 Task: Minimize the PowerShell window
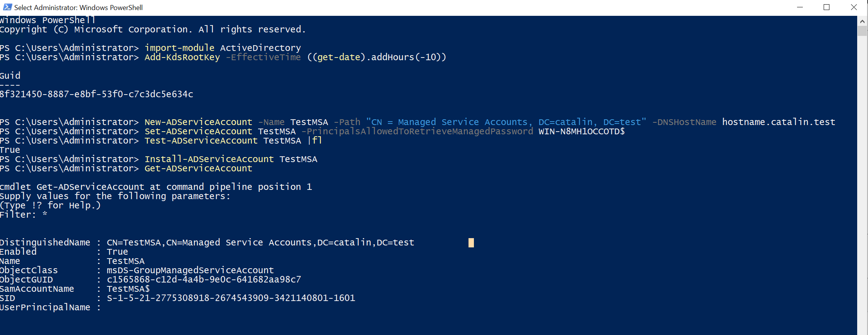800,7
